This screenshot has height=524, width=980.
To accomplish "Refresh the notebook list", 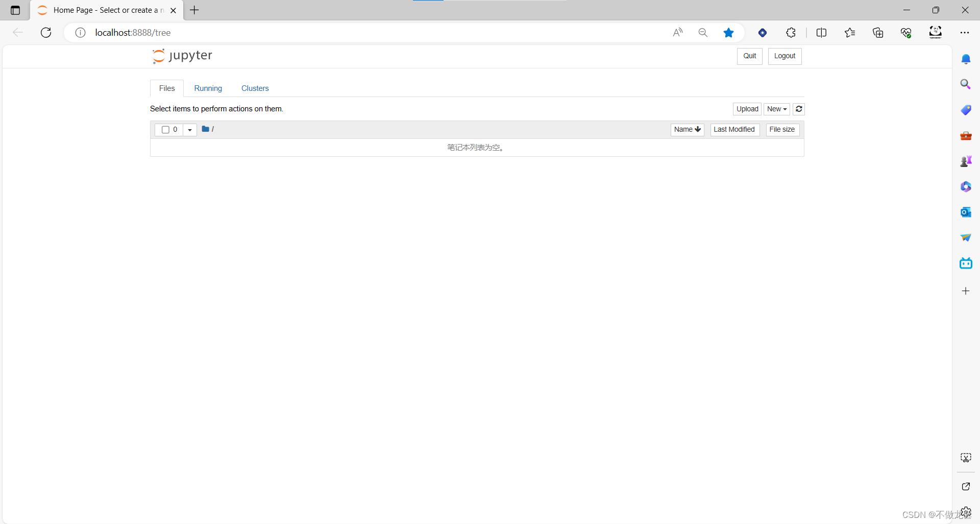I will coord(799,109).
